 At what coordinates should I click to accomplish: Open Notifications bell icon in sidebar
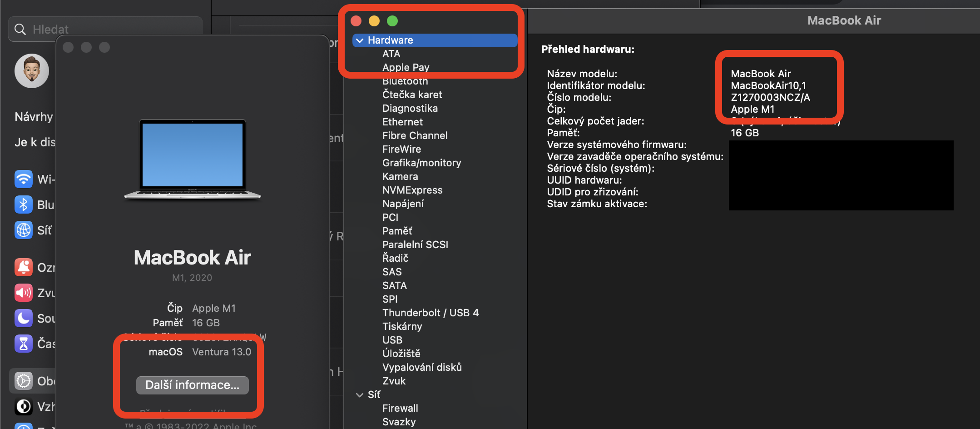pos(24,267)
